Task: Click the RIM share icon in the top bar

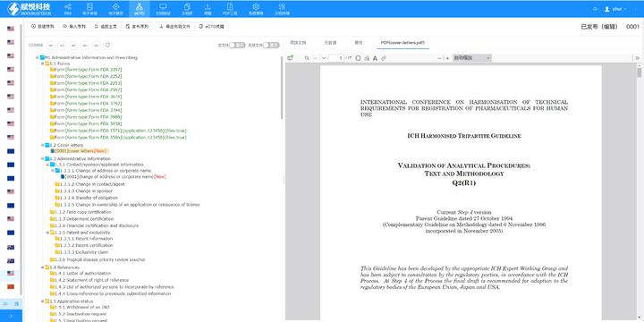Action: click(x=68, y=9)
